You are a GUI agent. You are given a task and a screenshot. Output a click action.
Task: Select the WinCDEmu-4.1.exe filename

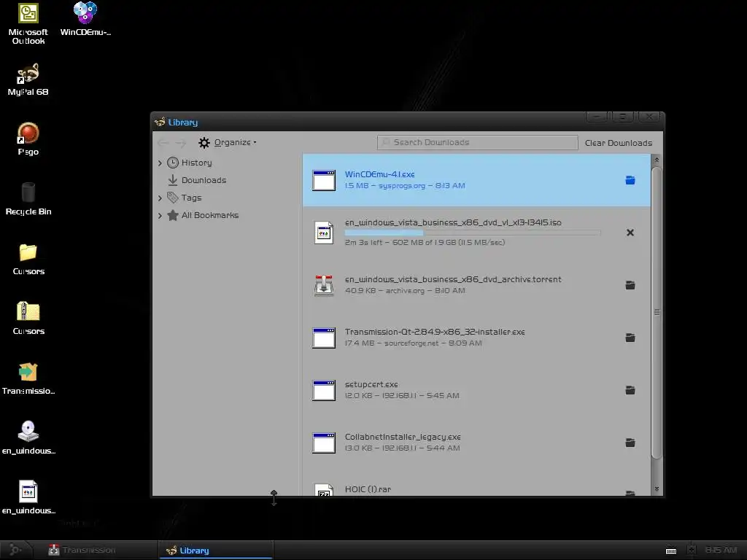[379, 174]
